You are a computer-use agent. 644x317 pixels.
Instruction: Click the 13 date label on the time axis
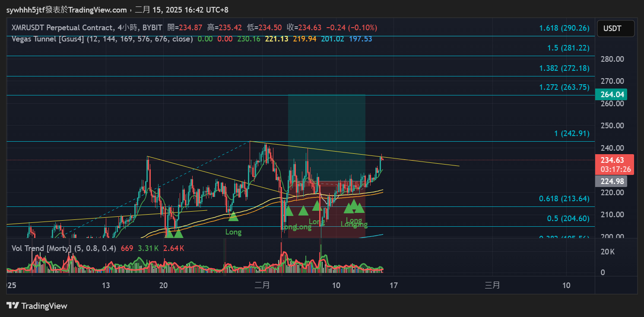click(106, 285)
